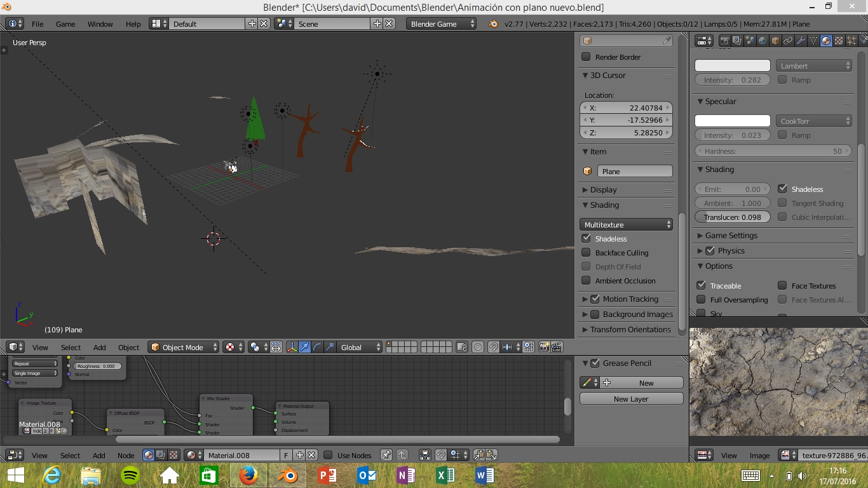Open the Game menu in top bar
Image resolution: width=868 pixels, height=488 pixels.
point(65,24)
